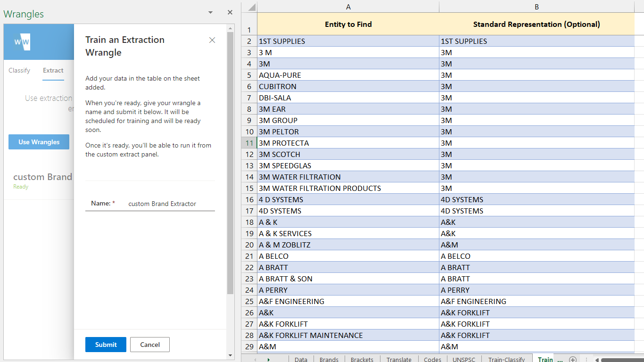Viewport: 644px width, 362px height.
Task: Switch to the Extract tab
Action: [53, 70]
